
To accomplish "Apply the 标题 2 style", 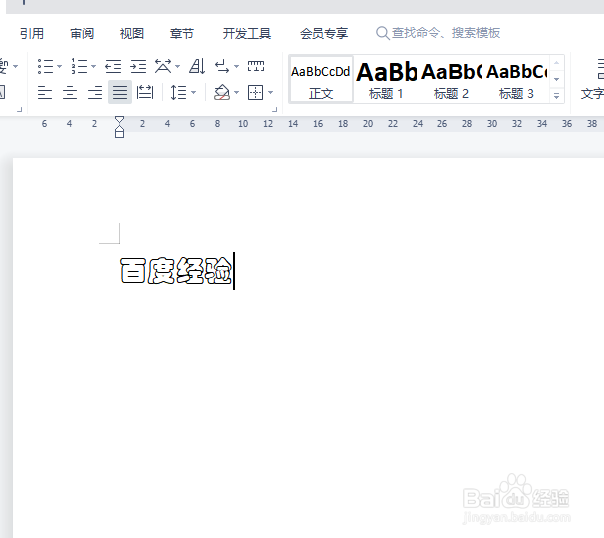I will [451, 80].
